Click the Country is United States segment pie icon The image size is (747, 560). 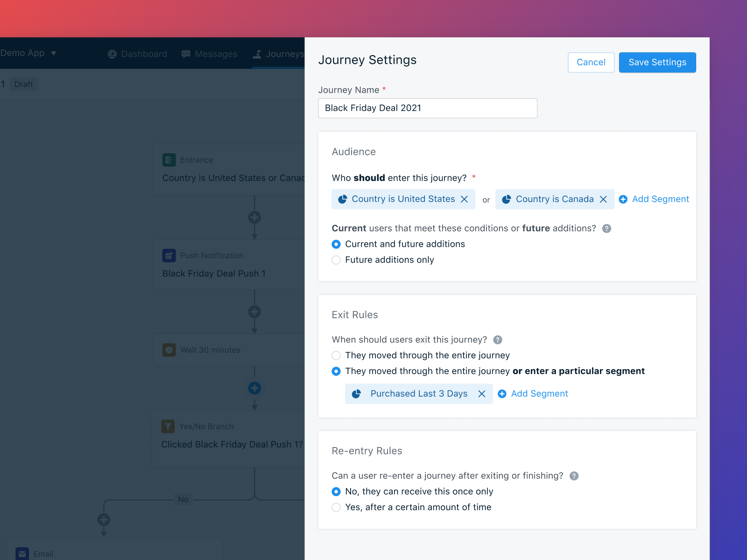342,199
